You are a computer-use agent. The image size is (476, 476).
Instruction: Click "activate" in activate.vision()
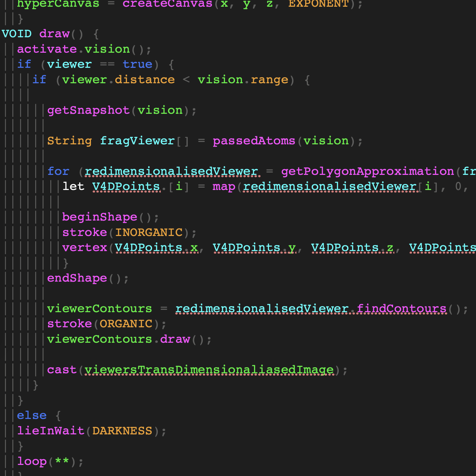pyautogui.click(x=47, y=49)
